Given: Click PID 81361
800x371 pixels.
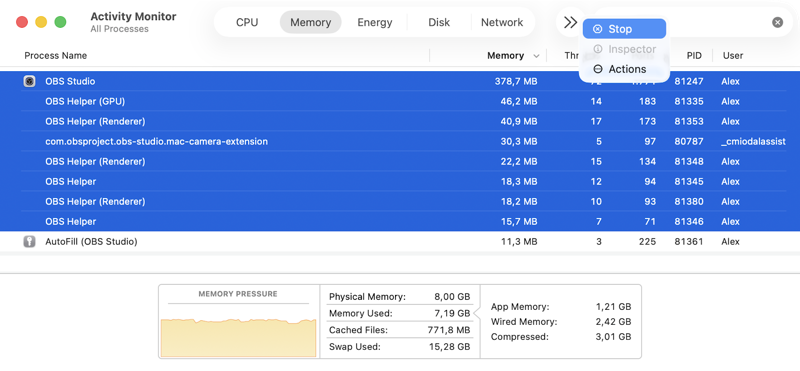Looking at the screenshot, I should [689, 241].
